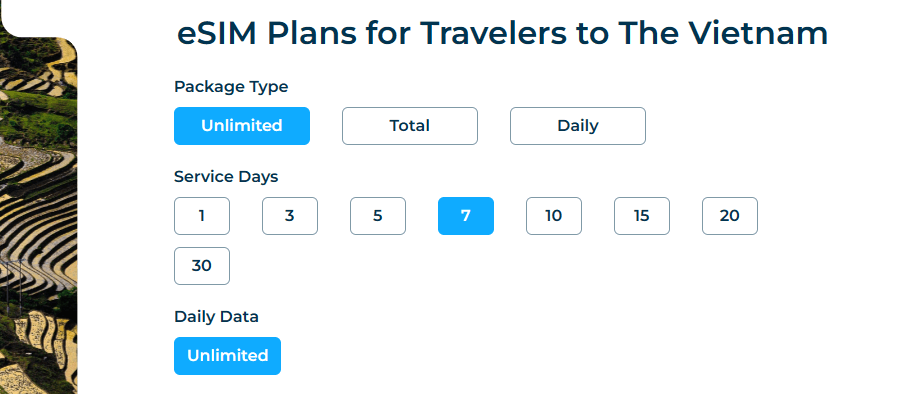Screen dimensions: 901x394
Task: Select the Unlimited package type
Action: (x=242, y=126)
